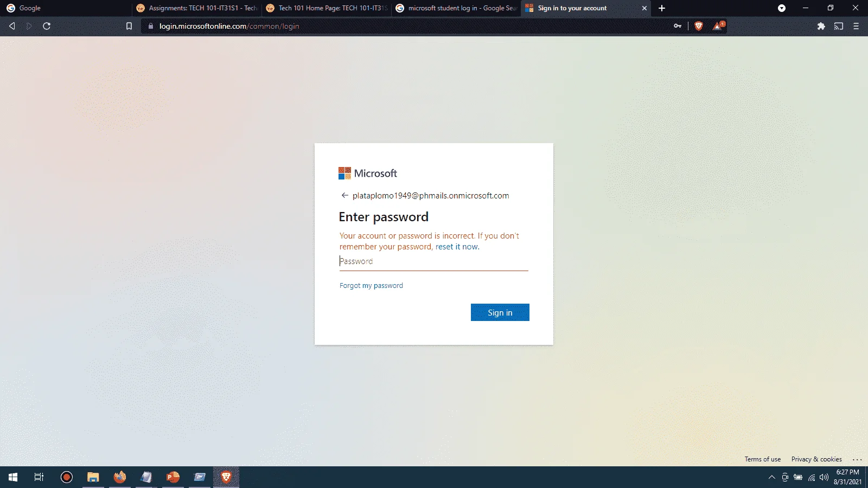Open the Brave main menu
The height and width of the screenshot is (488, 868).
pos(856,26)
